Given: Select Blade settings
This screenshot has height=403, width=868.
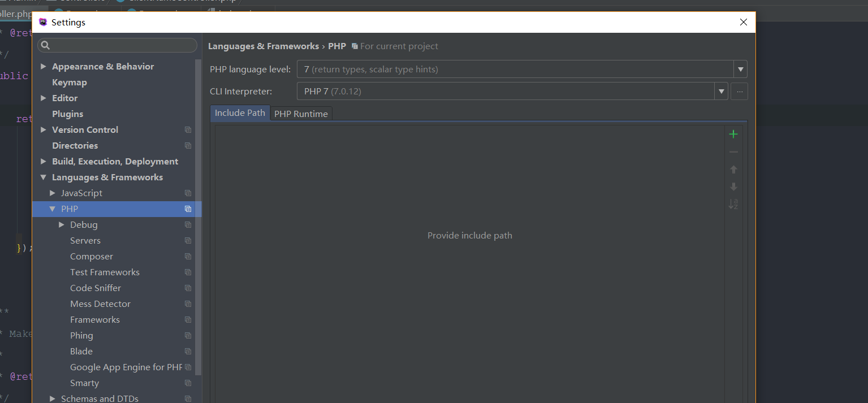Looking at the screenshot, I should (x=81, y=352).
